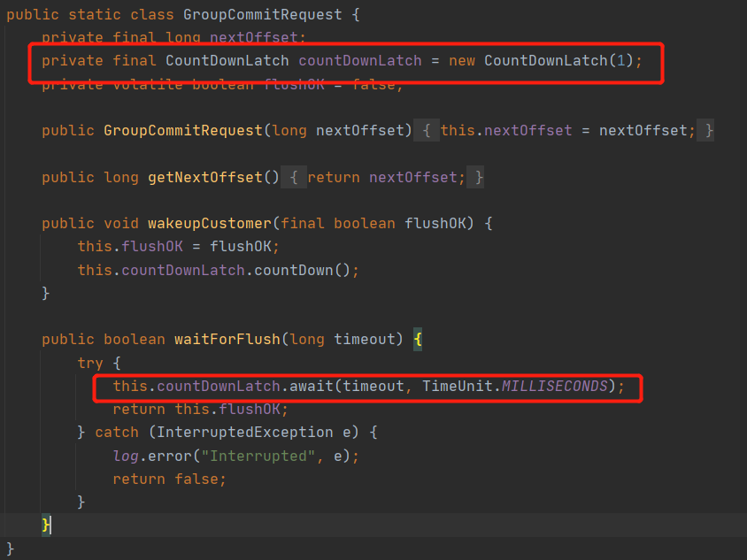
Task: Click the MILLISECONDS constant of TimeUnit
Action: pos(554,387)
